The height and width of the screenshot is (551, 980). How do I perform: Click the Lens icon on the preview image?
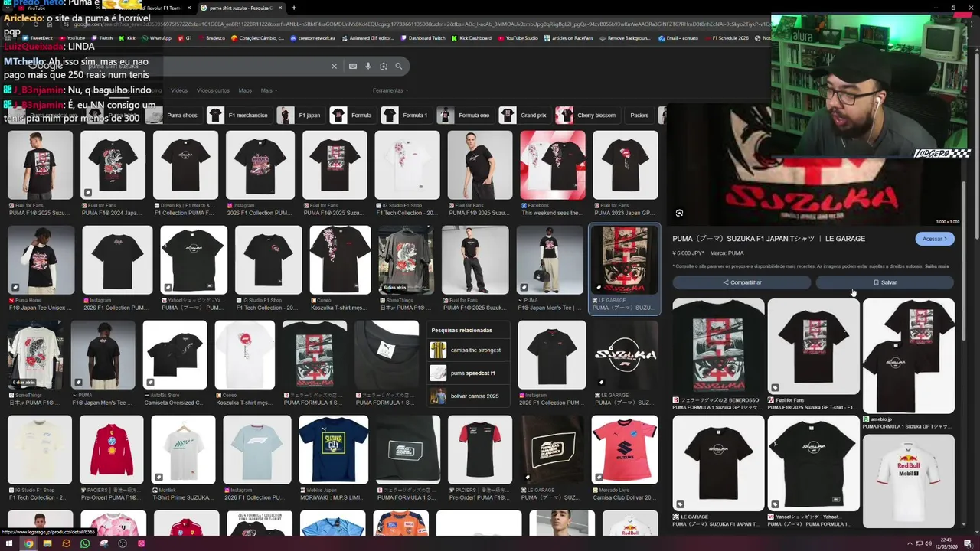point(679,213)
